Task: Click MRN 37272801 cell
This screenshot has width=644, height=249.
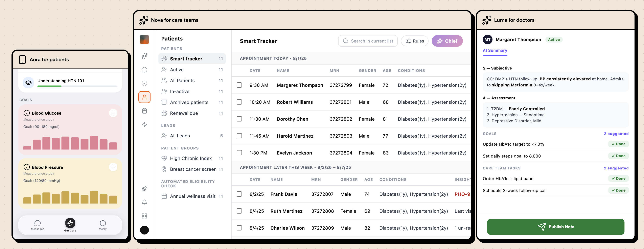Action: [x=341, y=102]
